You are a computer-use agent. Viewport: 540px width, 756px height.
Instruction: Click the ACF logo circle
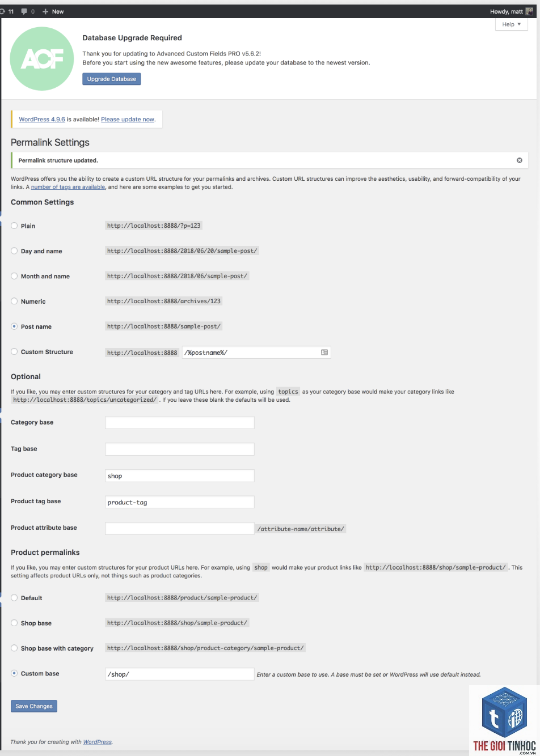pyautogui.click(x=42, y=59)
